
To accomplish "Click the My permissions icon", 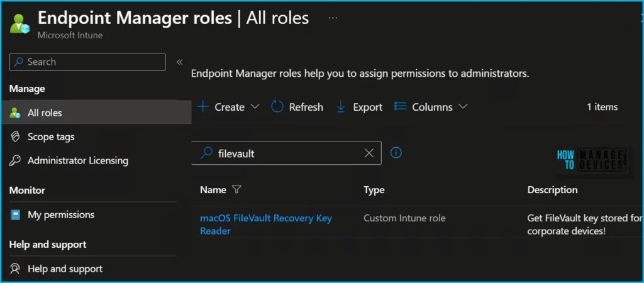I will coord(15,215).
